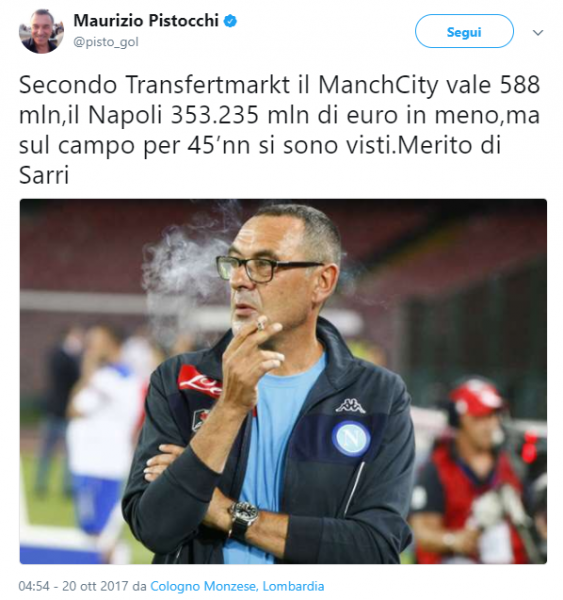Click the 353.235 figure in tweet text

215,115
